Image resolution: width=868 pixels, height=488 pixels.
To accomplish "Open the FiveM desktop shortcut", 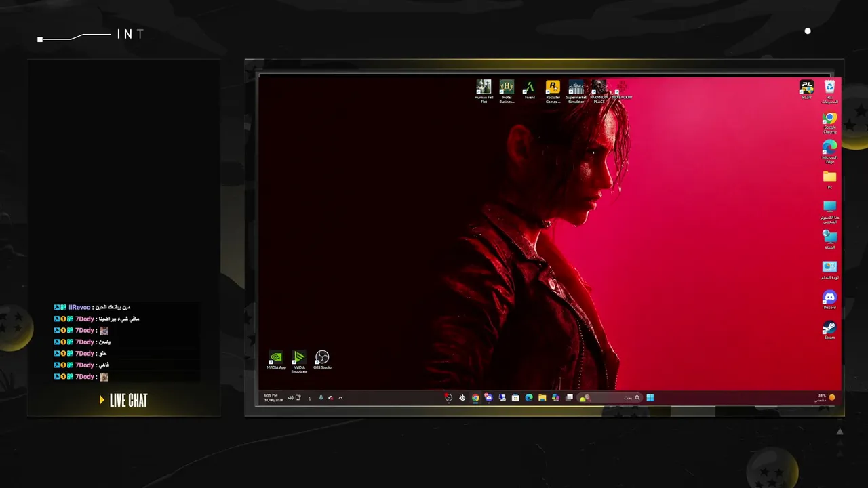I will click(530, 90).
